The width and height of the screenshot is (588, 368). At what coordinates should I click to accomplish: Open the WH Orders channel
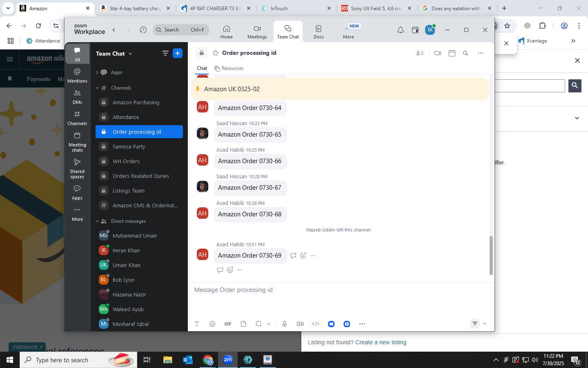pos(139,161)
